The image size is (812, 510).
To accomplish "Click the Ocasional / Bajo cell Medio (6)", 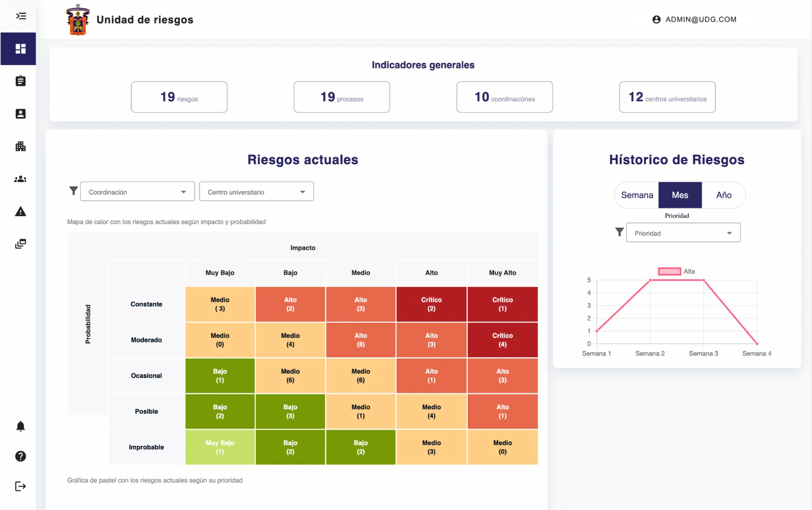I will [x=290, y=376].
